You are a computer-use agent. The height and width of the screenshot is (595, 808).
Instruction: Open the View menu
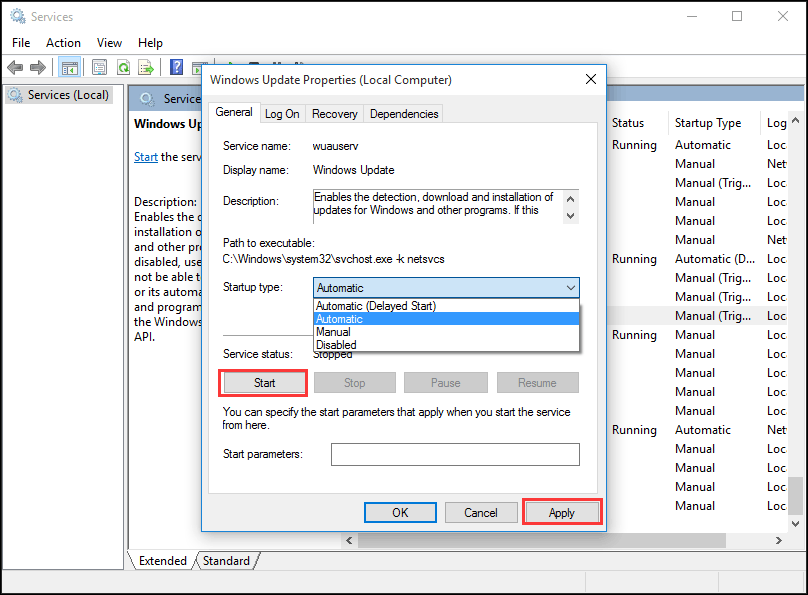coord(109,42)
